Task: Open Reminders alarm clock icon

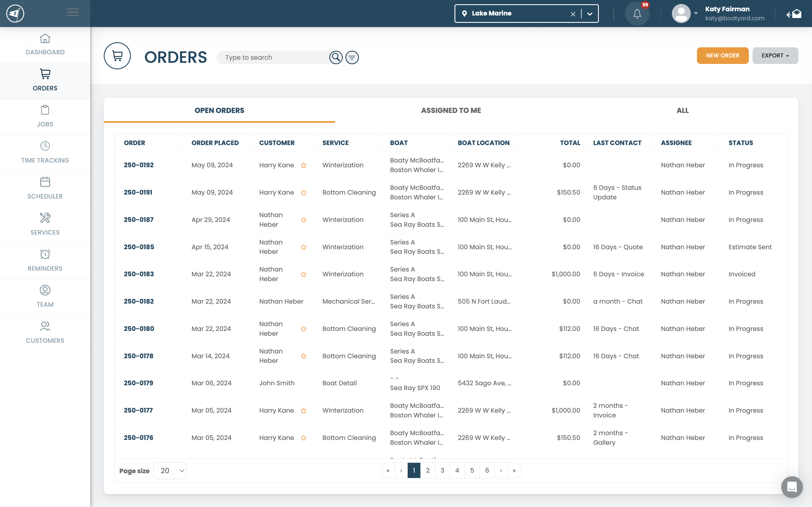Action: pyautogui.click(x=45, y=254)
